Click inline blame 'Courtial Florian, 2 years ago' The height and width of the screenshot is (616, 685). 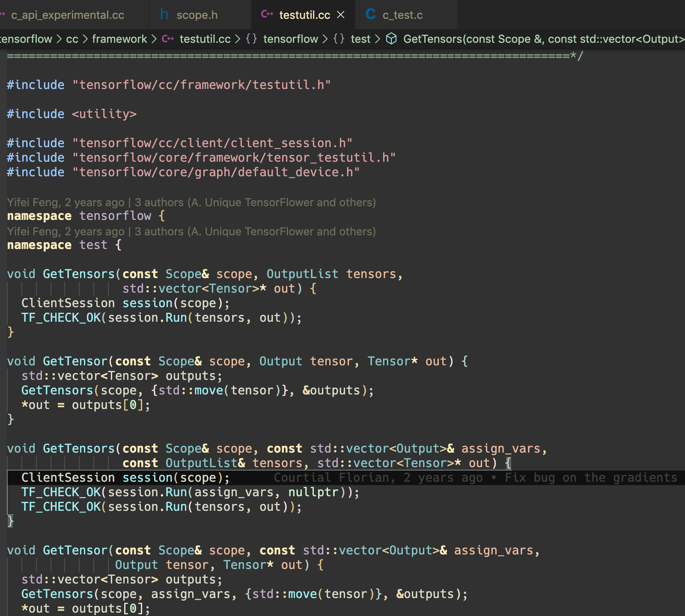pyautogui.click(x=378, y=477)
